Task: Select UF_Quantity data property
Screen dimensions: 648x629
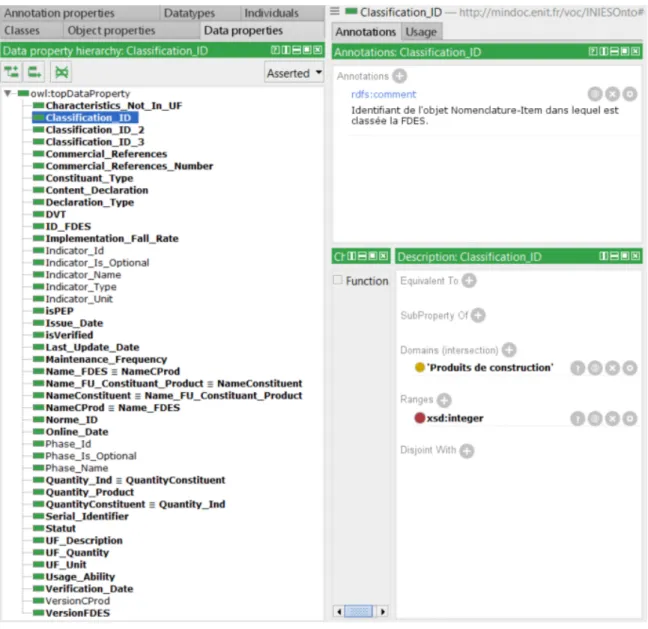Action: tap(77, 553)
